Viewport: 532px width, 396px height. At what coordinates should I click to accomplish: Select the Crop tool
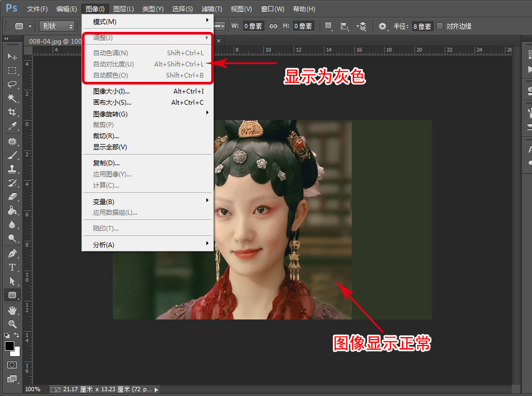click(12, 112)
